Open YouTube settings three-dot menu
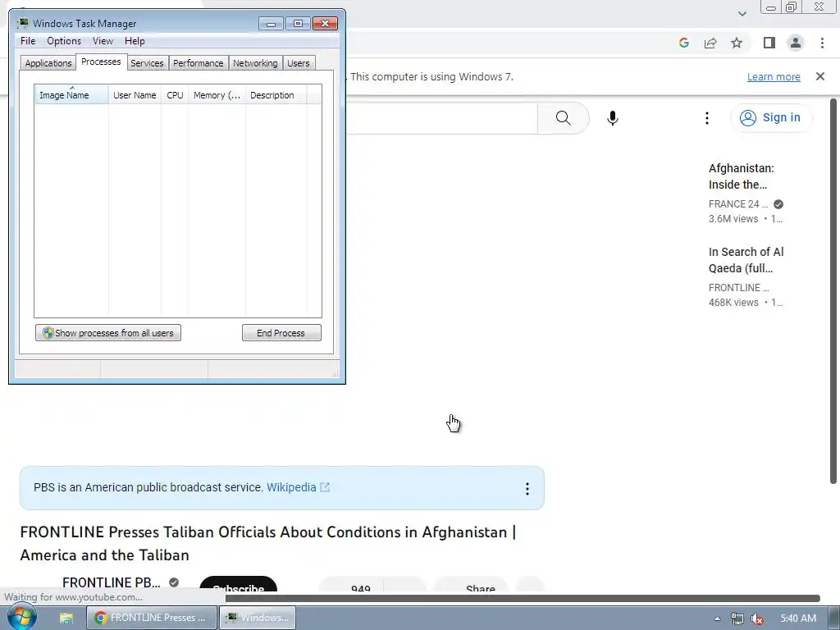840x630 pixels. [x=707, y=118]
